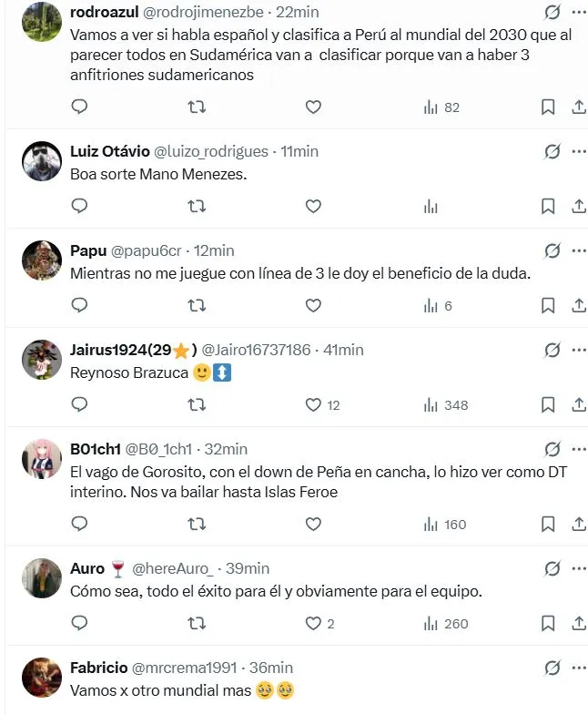Reply to rodroazul's tweet
Screen dimensions: 588x714
[79, 107]
